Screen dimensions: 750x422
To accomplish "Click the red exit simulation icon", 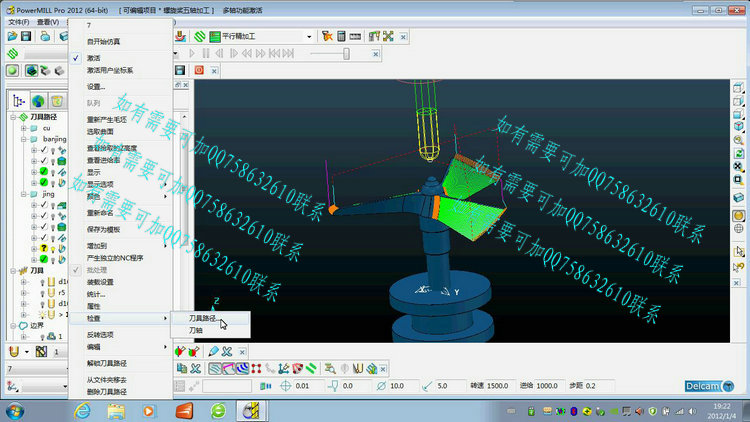I will 199,70.
